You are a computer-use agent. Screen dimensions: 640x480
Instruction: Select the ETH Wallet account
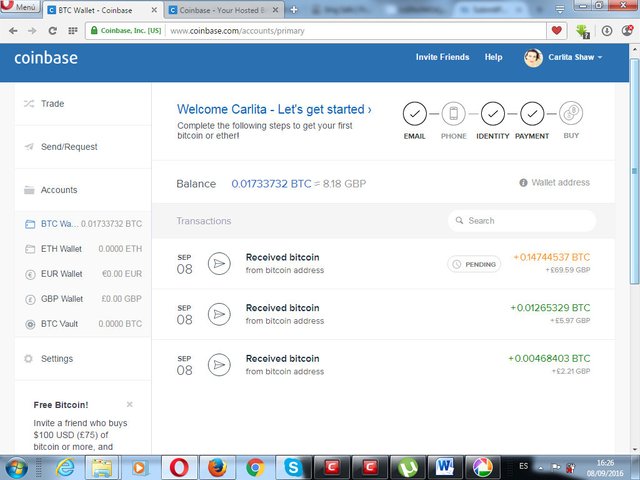click(x=83, y=249)
